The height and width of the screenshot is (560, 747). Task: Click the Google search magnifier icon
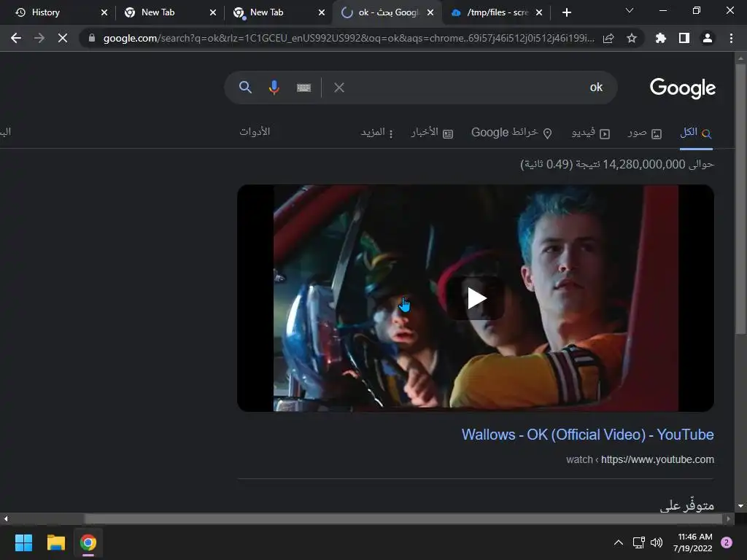[245, 87]
